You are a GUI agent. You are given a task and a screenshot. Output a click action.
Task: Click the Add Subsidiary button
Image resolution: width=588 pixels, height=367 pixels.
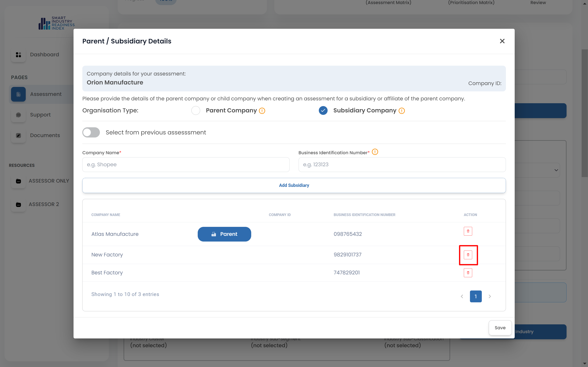click(x=294, y=185)
